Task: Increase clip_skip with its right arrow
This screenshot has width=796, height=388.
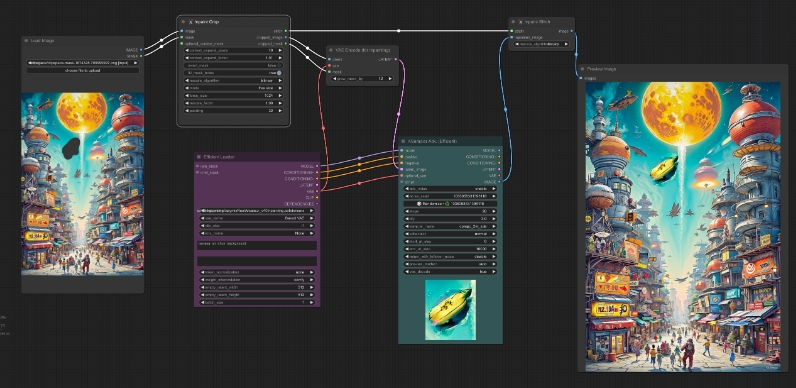Action: pyautogui.click(x=311, y=225)
